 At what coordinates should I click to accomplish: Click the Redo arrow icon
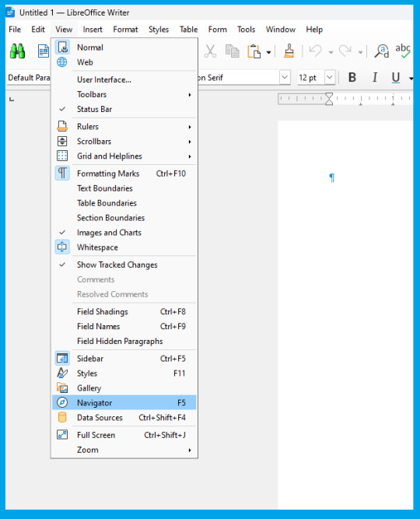pyautogui.click(x=345, y=51)
